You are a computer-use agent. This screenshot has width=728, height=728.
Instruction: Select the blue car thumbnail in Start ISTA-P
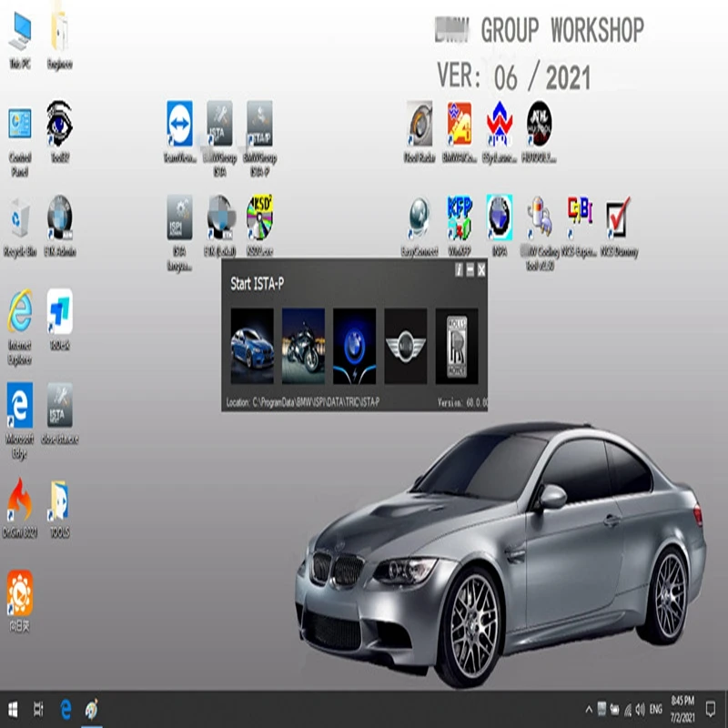coord(252,346)
